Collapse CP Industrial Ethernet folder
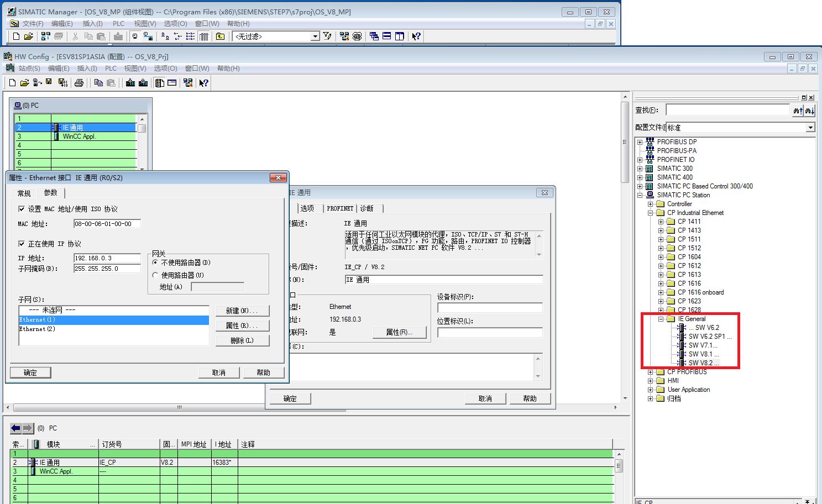This screenshot has height=504, width=822. pyautogui.click(x=651, y=213)
